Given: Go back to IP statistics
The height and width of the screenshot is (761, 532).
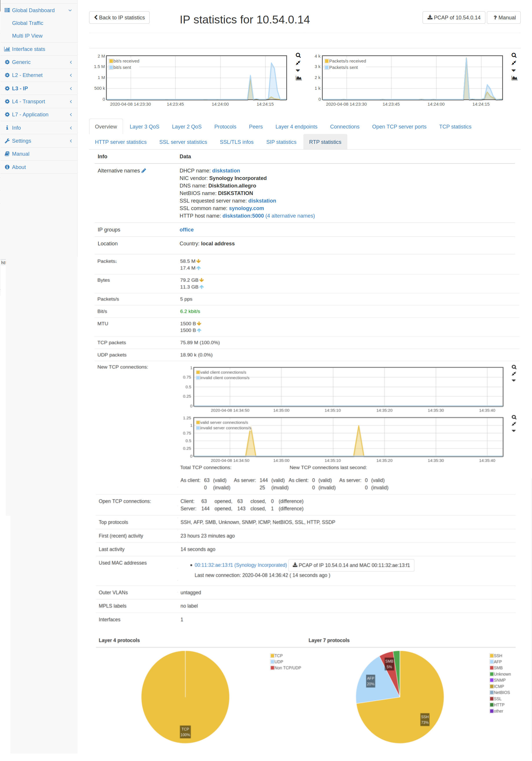Looking at the screenshot, I should tap(119, 18).
